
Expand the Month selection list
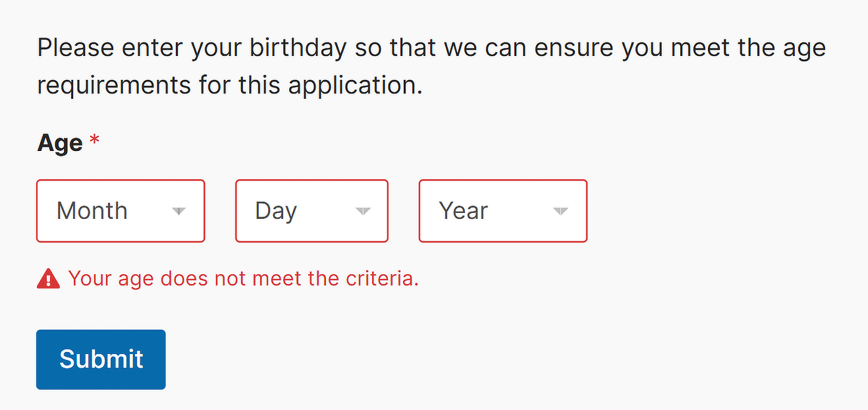coord(120,211)
